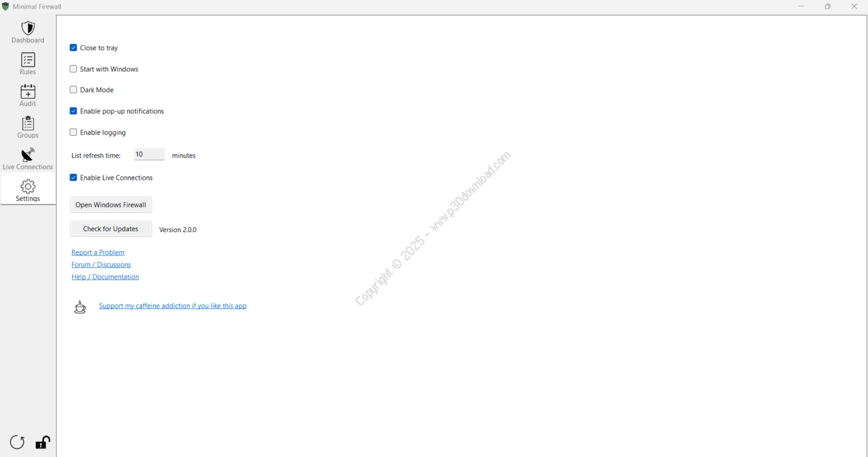Enable Start with Windows checkbox
This screenshot has width=868, height=457.
pyautogui.click(x=74, y=69)
